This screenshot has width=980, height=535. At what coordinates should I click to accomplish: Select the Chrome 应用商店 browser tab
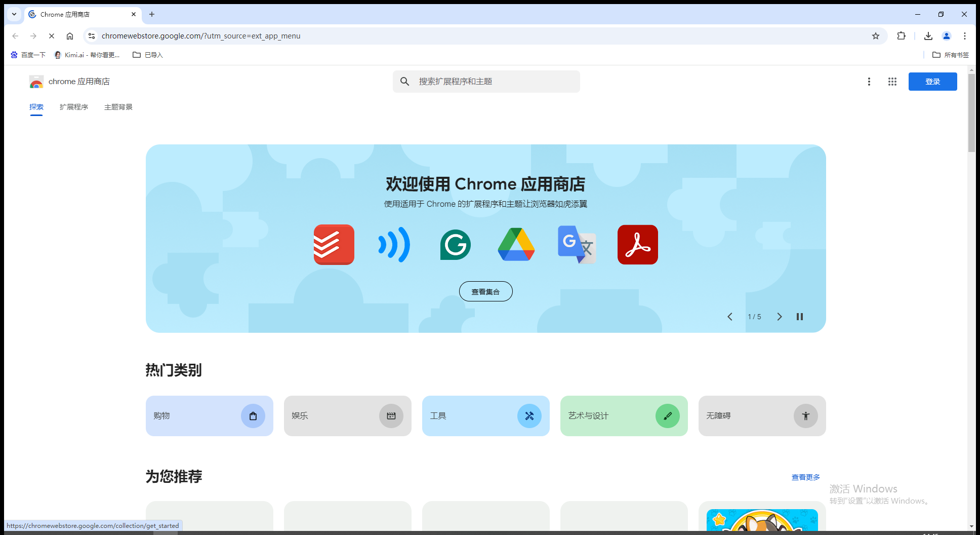83,14
